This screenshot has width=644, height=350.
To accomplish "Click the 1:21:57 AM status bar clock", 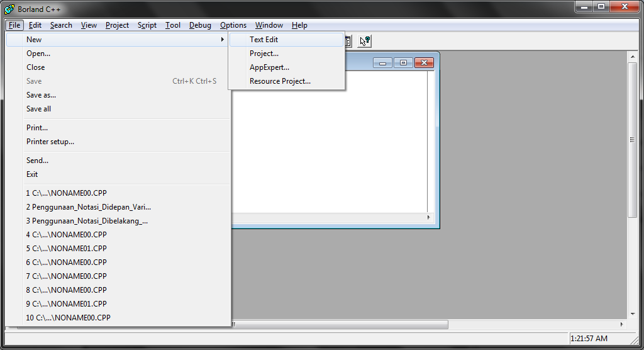I will pyautogui.click(x=589, y=339).
